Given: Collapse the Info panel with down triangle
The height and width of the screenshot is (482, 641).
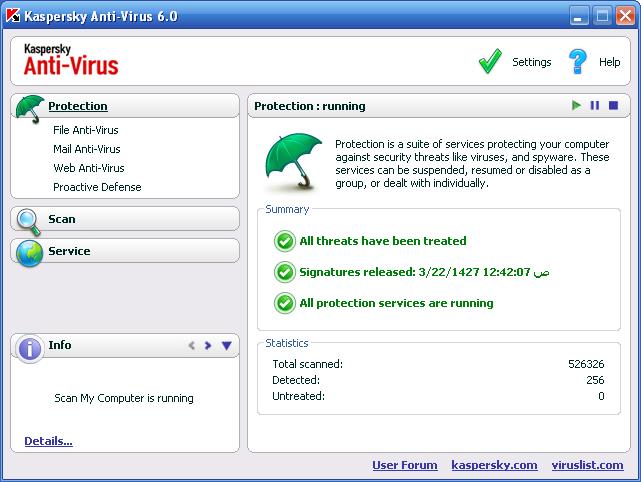Looking at the screenshot, I should (x=226, y=345).
